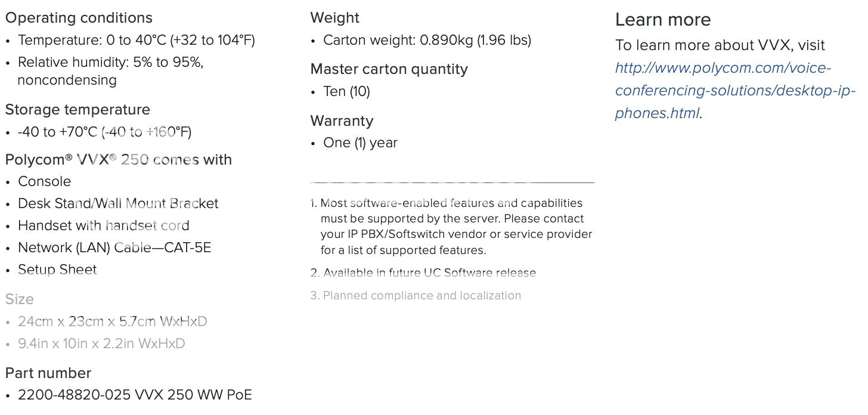Screen dimensions: 868x415
Task: Select the 'Console' list item
Action: point(45,181)
